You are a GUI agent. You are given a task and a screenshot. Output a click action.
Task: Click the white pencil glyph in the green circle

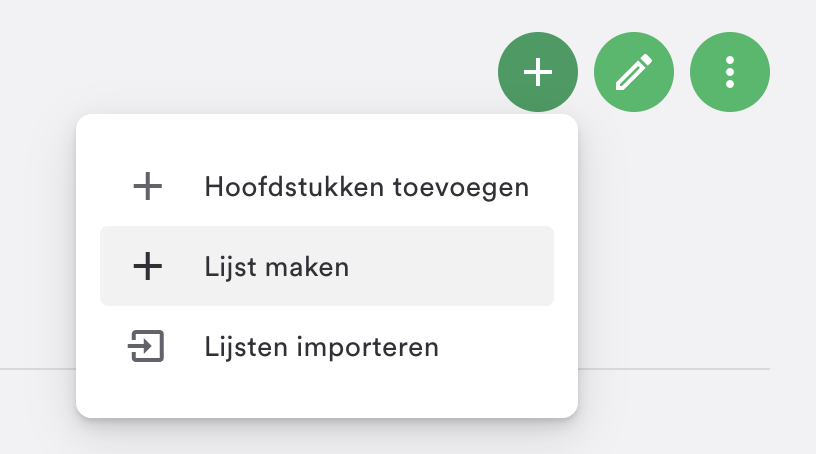634,72
